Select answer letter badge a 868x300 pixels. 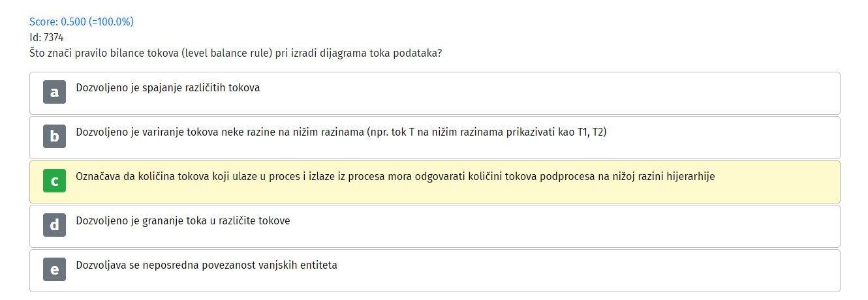point(54,92)
